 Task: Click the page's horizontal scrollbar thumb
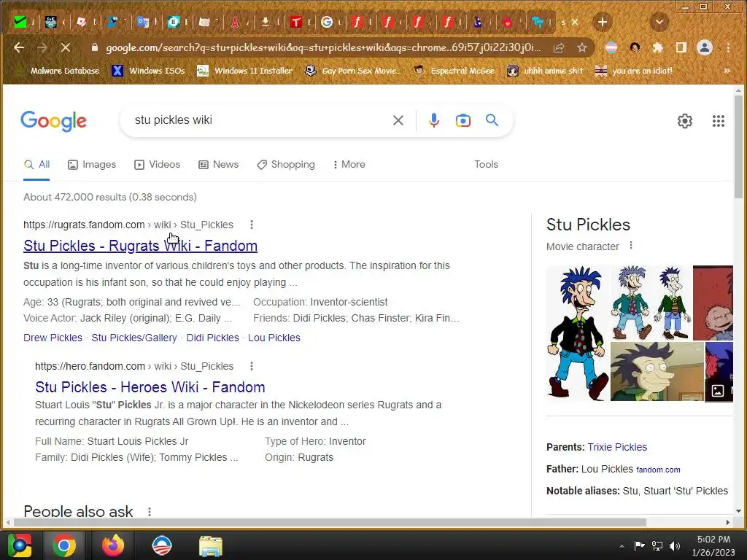click(x=330, y=522)
